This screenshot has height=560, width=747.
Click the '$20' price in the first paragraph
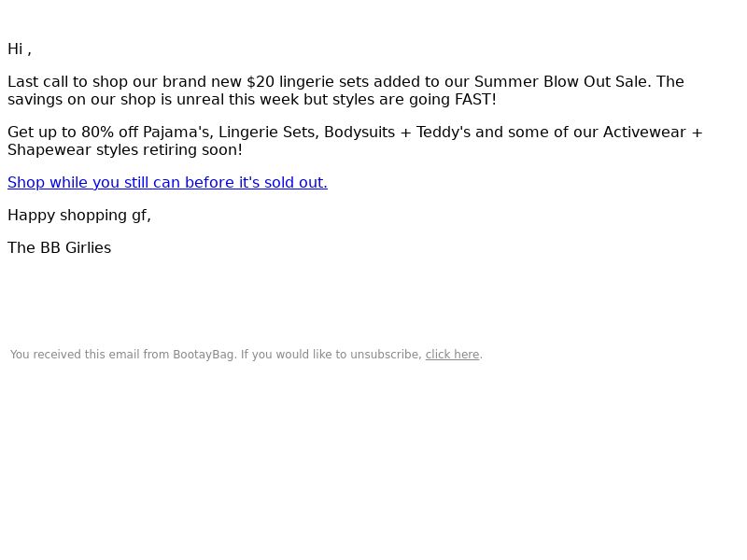tap(261, 81)
